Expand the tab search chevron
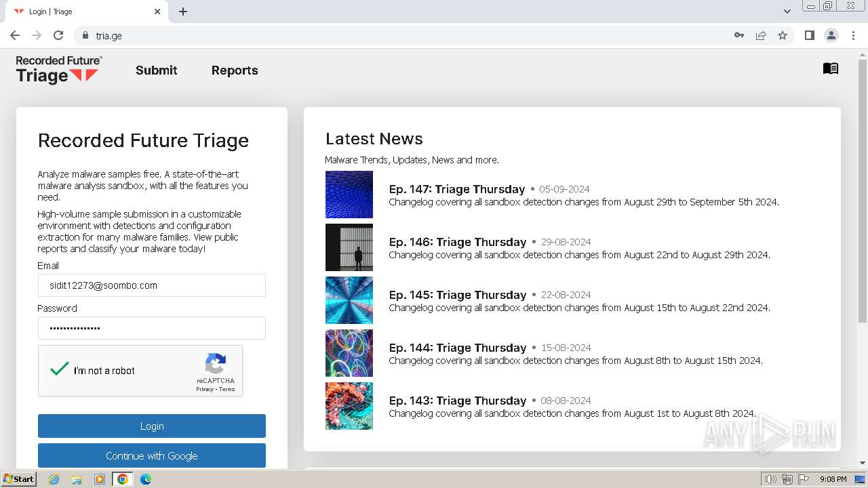Screen dimensions: 868x488 point(787,12)
